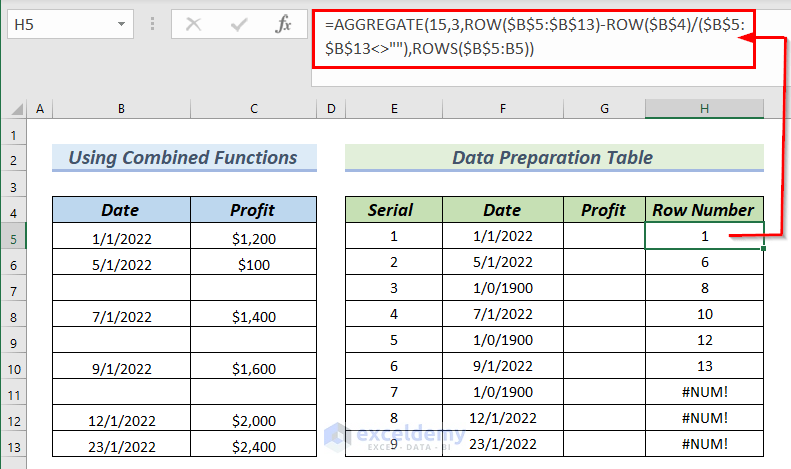Click the empty Profit header in column G
The height and width of the screenshot is (469, 791).
603,210
